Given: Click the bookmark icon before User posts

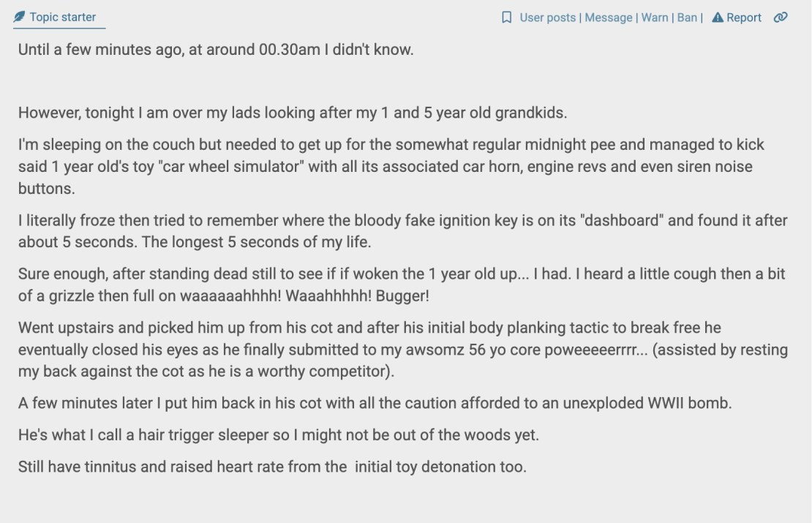Looking at the screenshot, I should 506,18.
